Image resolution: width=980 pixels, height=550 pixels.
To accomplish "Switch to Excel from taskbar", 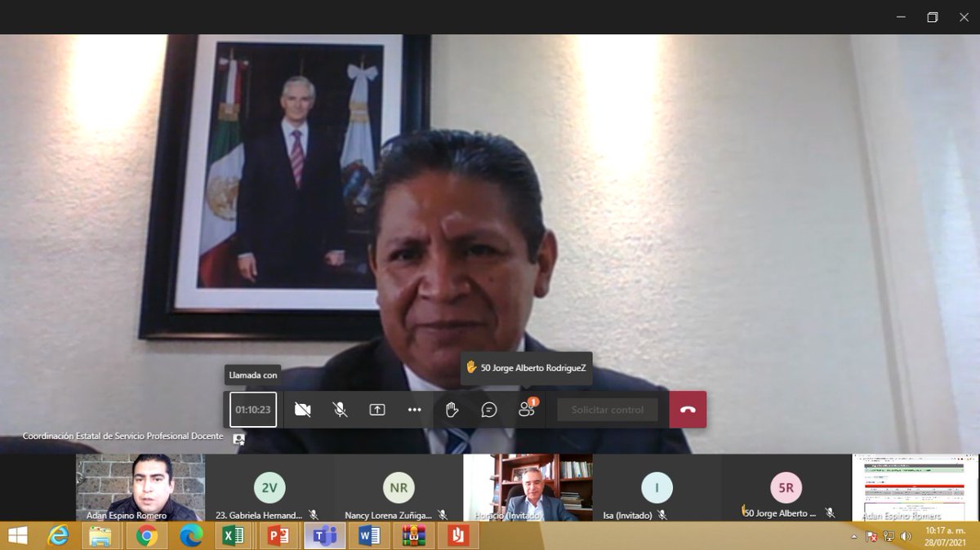I will [235, 535].
